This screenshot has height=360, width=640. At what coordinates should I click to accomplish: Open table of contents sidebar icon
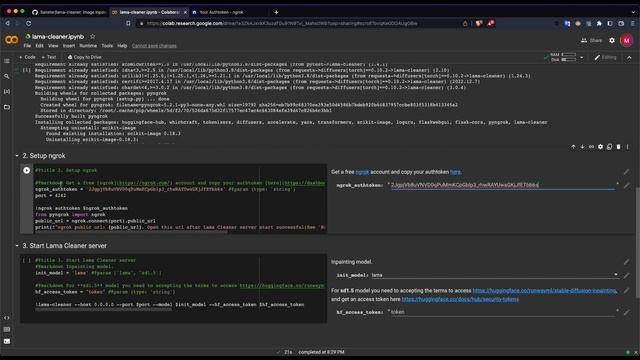(x=7, y=61)
